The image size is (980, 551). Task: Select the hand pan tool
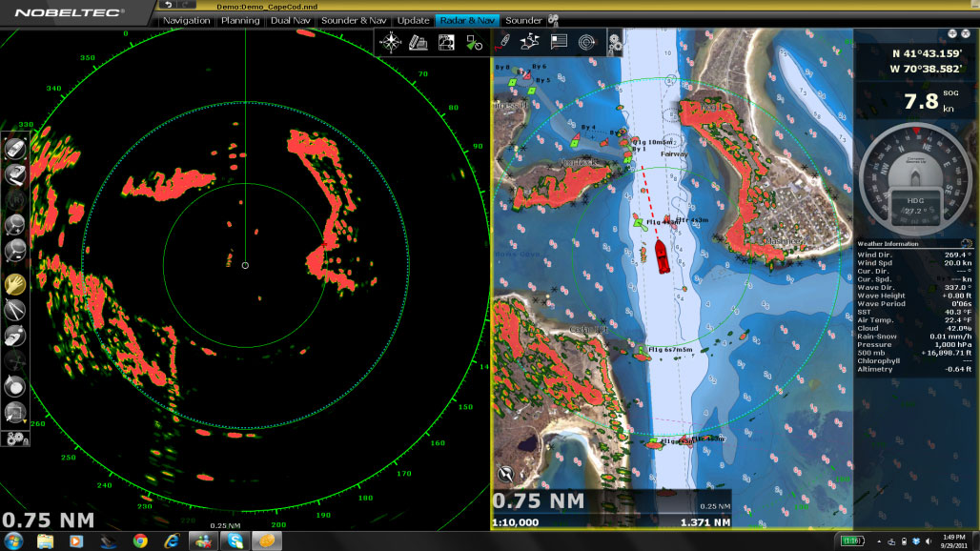(x=15, y=284)
